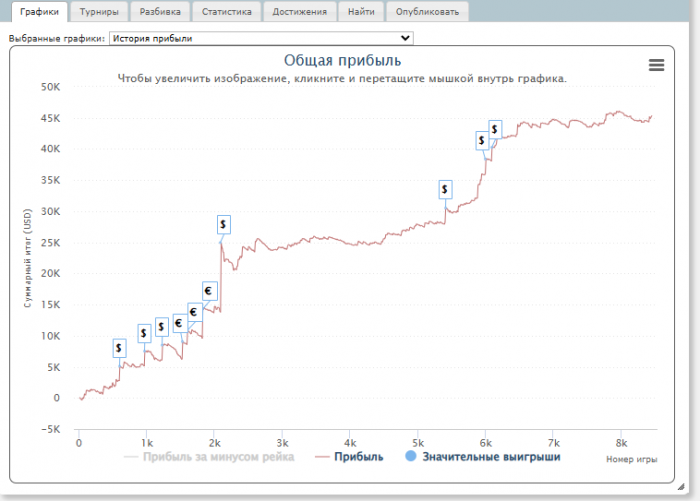Click the dollar marker near game 1k
The image size is (700, 501).
point(144,333)
